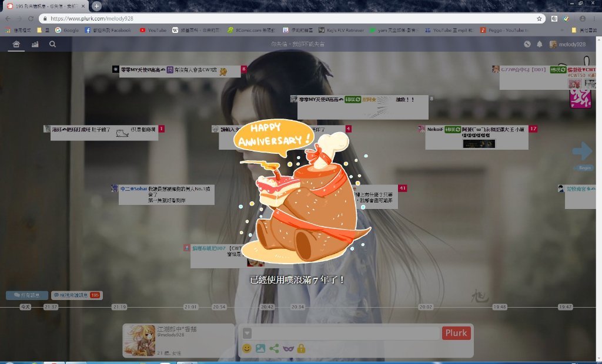Open the Peggo - YouTube bookmark
This screenshot has width=602, height=364.
[x=504, y=30]
